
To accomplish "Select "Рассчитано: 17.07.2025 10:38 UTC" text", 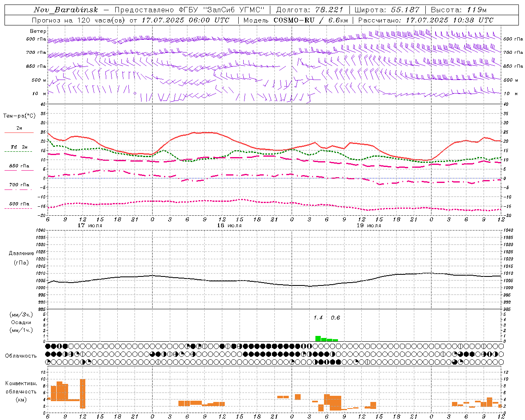I will pos(426,20).
